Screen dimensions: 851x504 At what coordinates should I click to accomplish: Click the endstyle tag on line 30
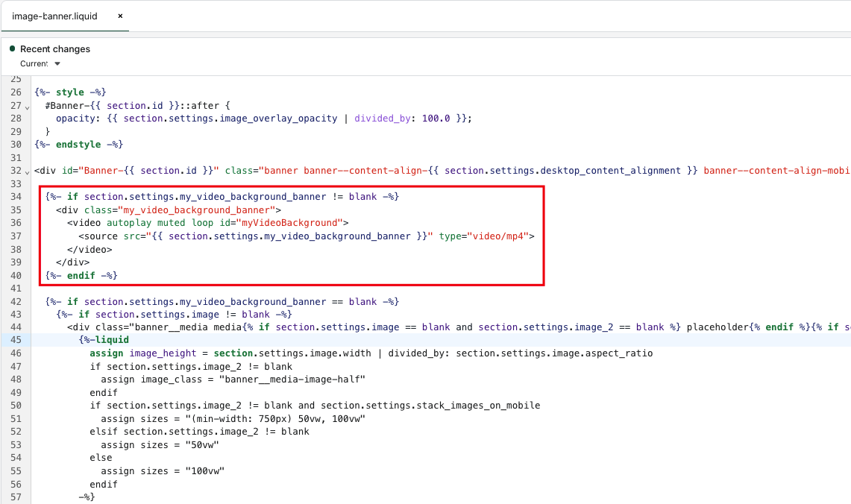(78, 144)
